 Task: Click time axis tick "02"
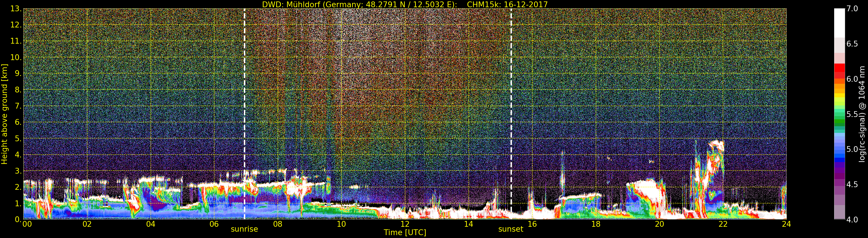pos(87,224)
